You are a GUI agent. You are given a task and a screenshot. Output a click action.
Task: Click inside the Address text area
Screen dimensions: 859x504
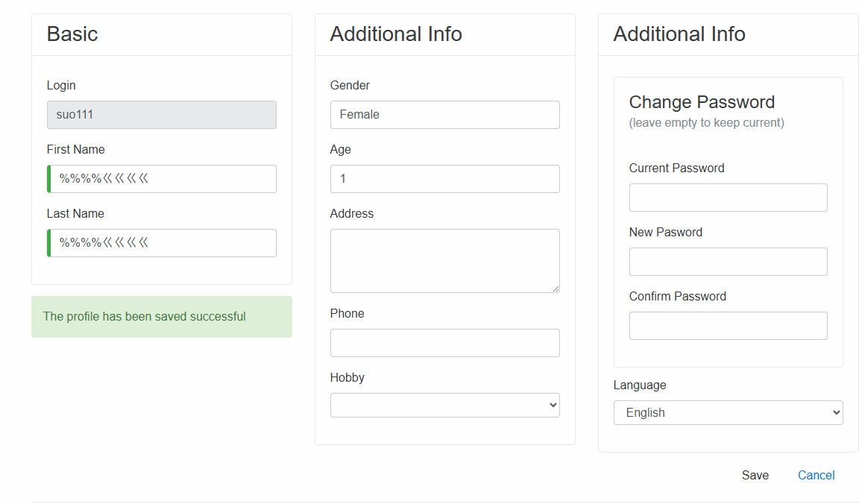coord(444,260)
